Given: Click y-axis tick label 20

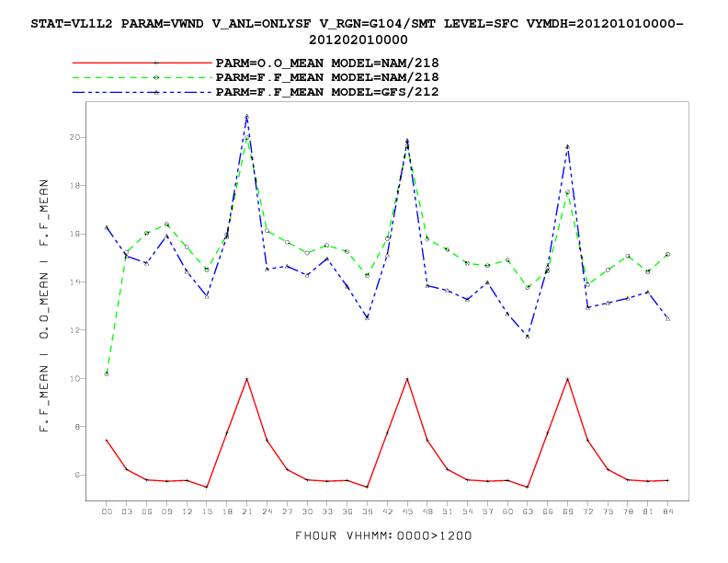Looking at the screenshot, I should (x=74, y=137).
